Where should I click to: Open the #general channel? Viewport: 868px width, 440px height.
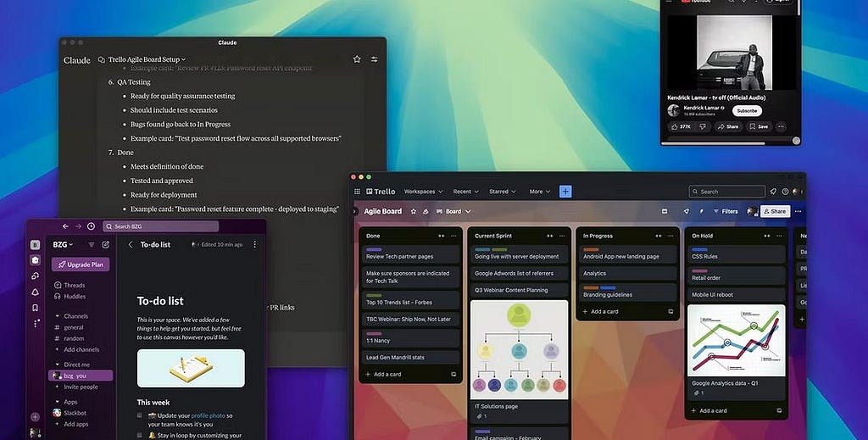pos(70,327)
